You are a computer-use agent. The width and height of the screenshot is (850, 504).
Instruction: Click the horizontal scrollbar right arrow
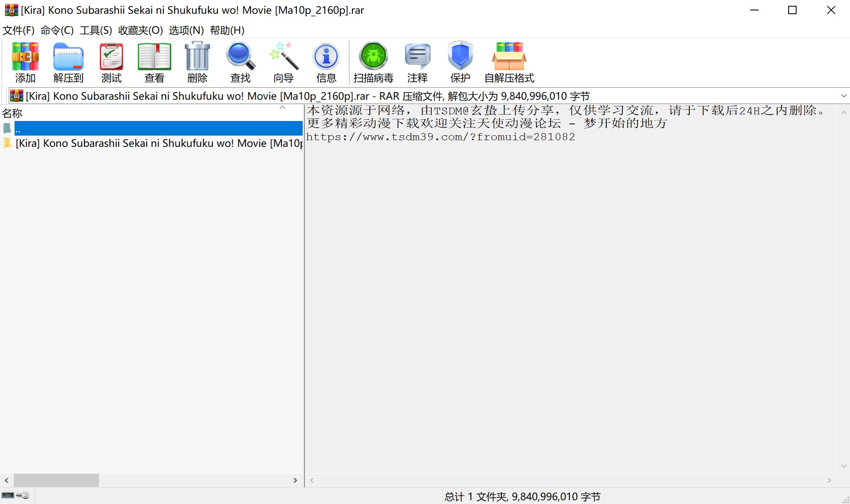296,480
